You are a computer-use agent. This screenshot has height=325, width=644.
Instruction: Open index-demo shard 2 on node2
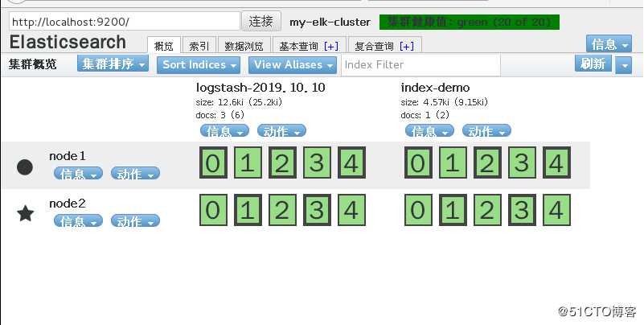(487, 210)
